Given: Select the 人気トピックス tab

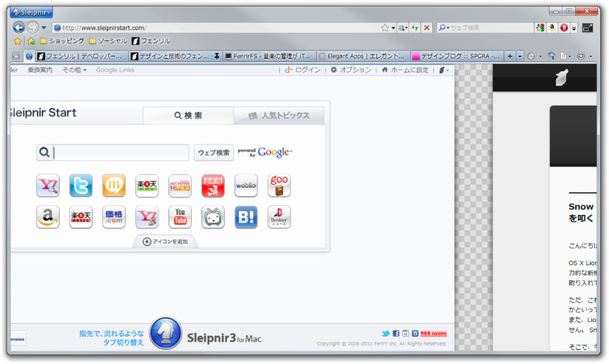Looking at the screenshot, I should pos(279,116).
